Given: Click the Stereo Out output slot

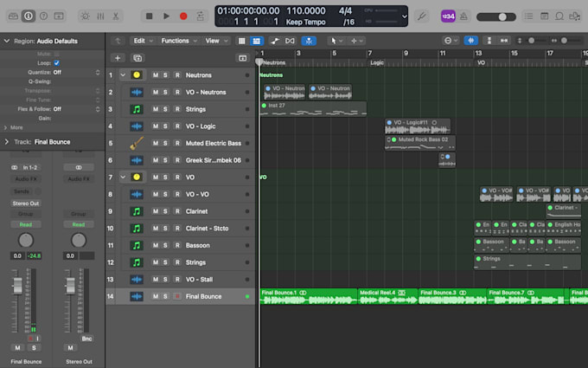Looking at the screenshot, I should tap(25, 203).
